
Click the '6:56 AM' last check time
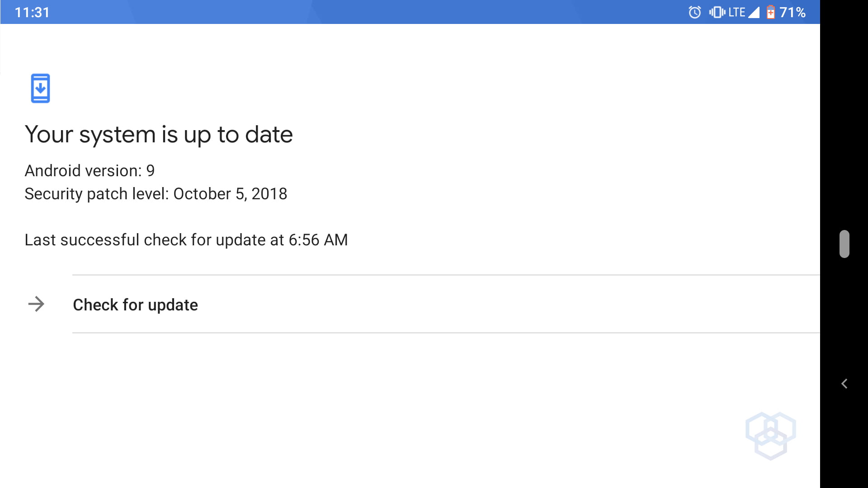click(318, 240)
